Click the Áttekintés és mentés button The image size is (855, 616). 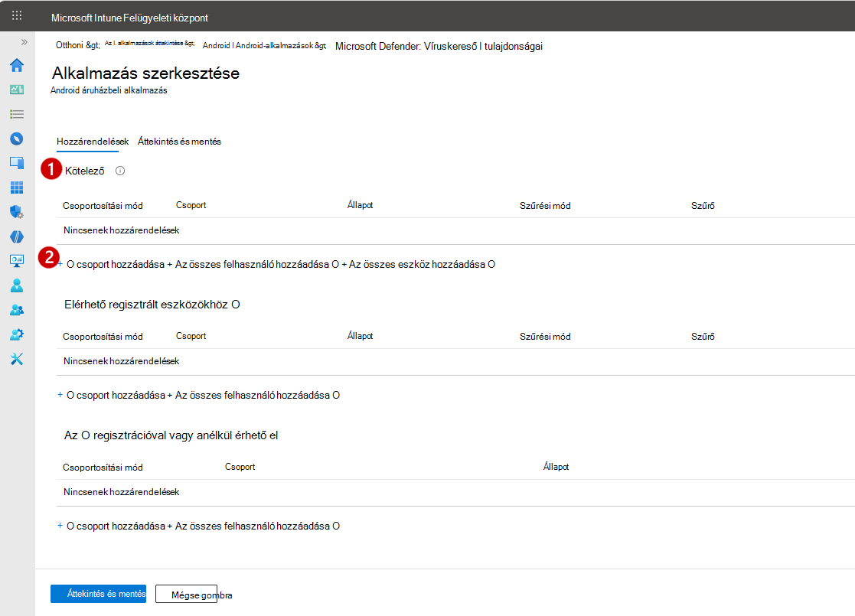click(98, 594)
